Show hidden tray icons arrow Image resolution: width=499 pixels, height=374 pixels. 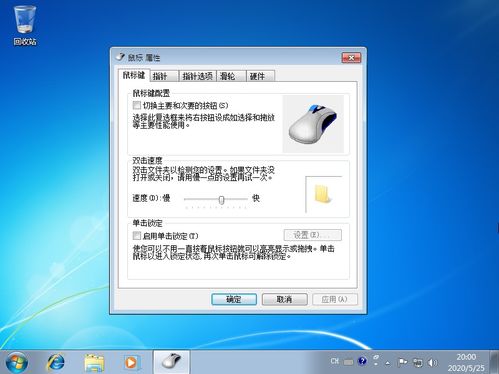click(388, 363)
